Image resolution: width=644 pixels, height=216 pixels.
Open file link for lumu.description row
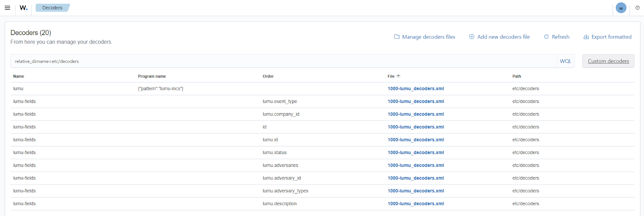click(415, 204)
